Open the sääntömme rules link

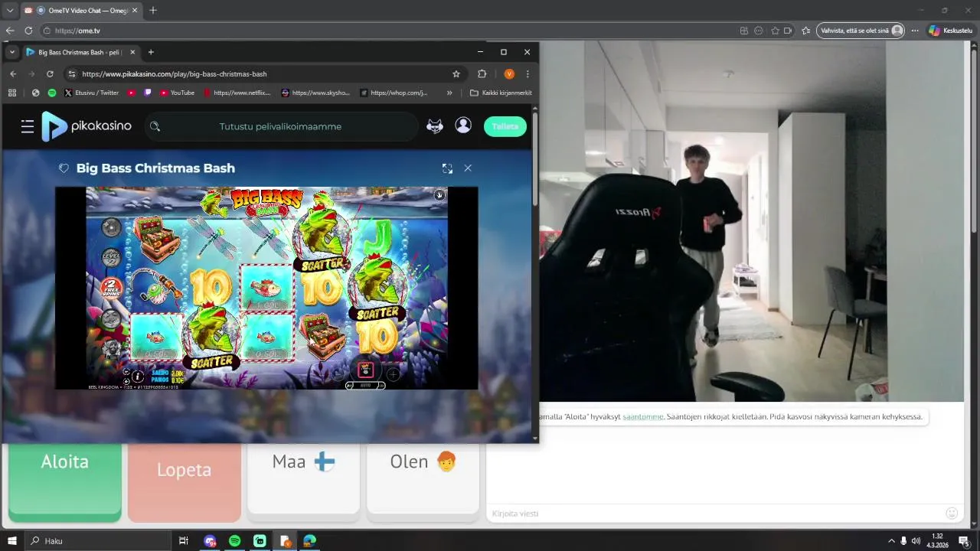643,416
